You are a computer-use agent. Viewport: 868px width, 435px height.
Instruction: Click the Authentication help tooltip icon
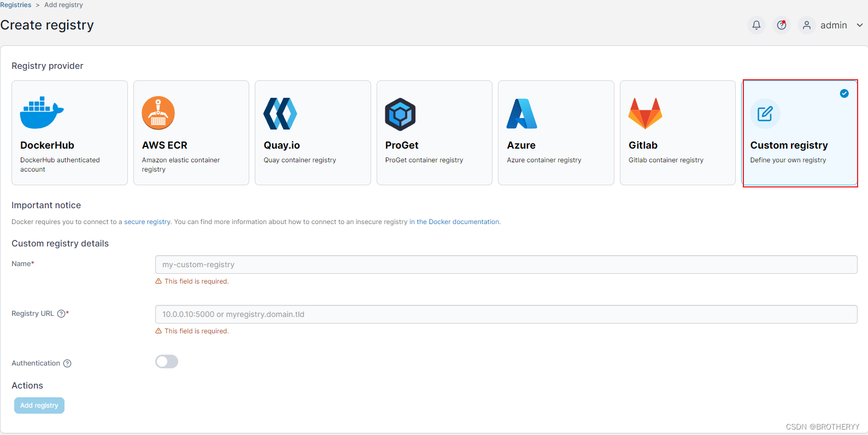pyautogui.click(x=67, y=363)
